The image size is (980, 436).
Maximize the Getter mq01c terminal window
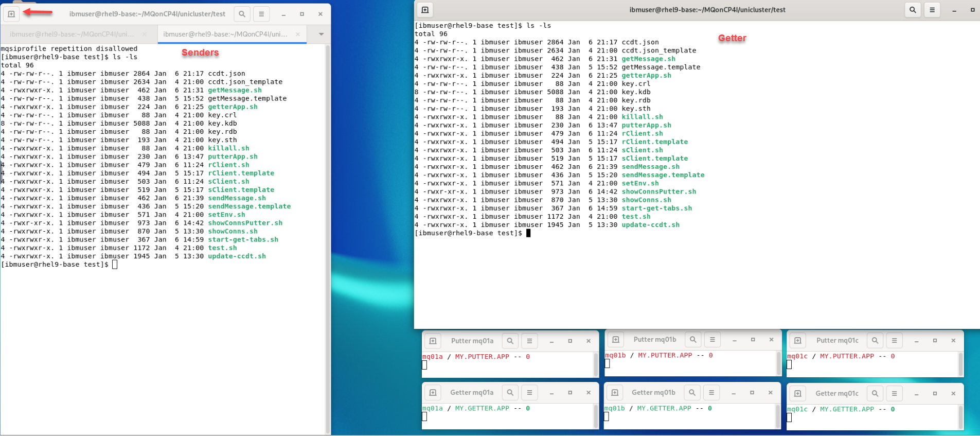coord(935,394)
